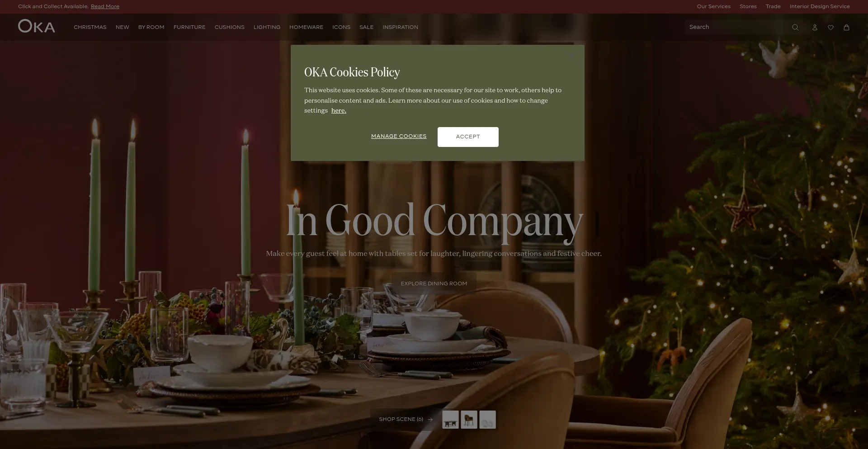The image size is (868, 449).
Task: Open the By Room menu
Action: coord(151,28)
